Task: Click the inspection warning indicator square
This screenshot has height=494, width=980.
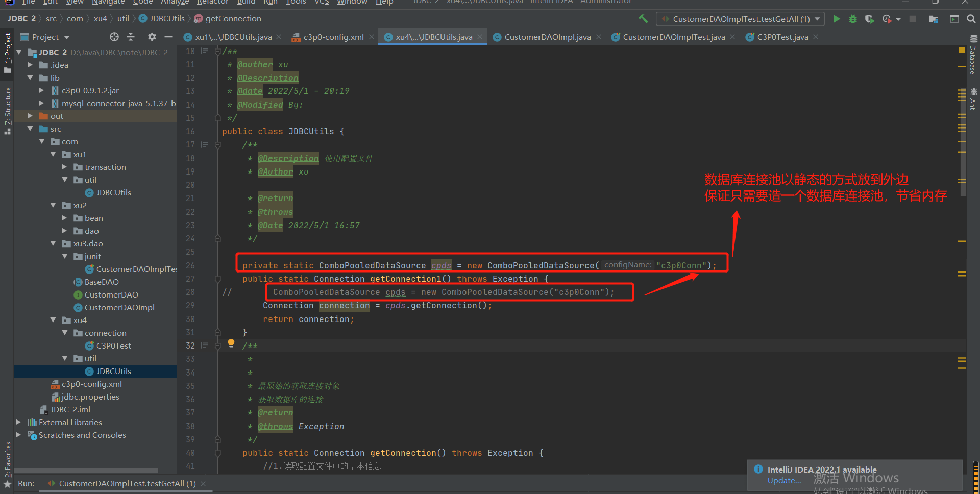Action: 962,50
